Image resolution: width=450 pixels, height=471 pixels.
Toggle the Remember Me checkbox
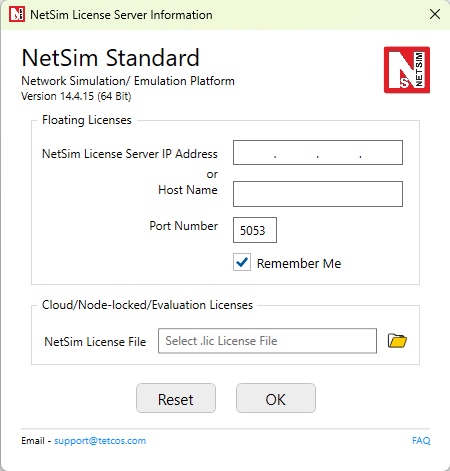click(x=242, y=262)
